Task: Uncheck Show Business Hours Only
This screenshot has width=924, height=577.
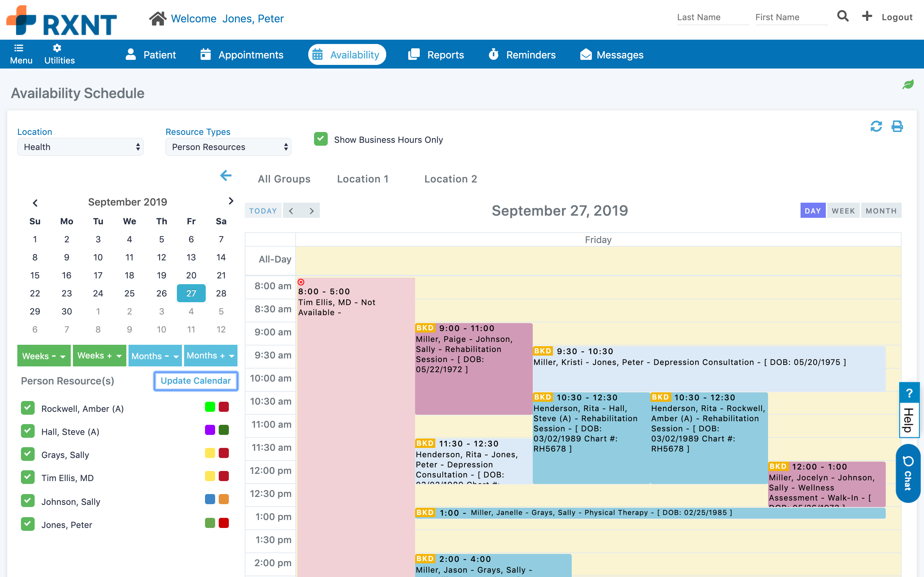Action: click(321, 139)
